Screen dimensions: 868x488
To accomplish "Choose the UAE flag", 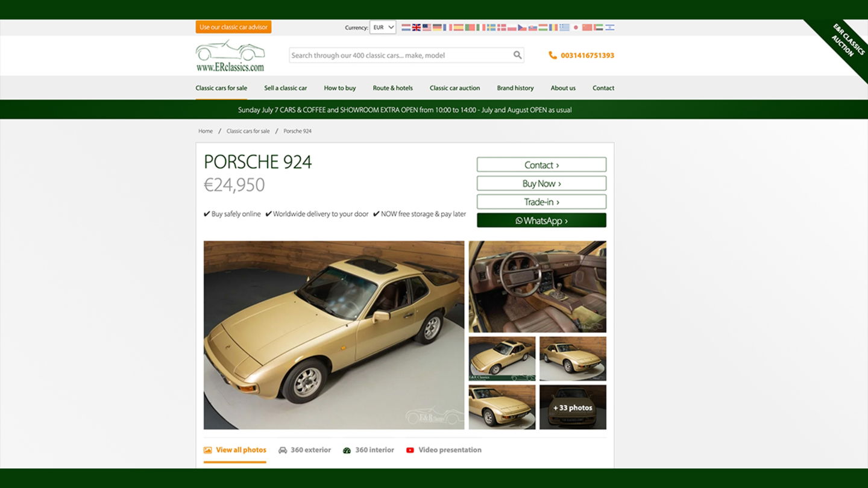I will click(599, 27).
